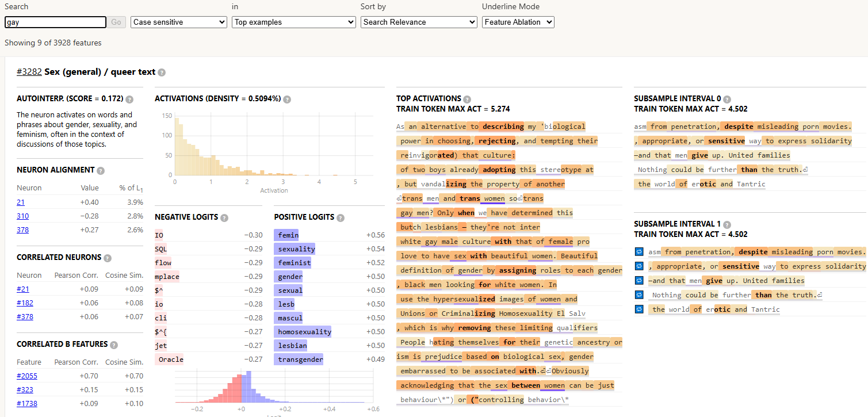Click the repeat icon beside 'and that men give up'
868x417 pixels.
(638, 281)
